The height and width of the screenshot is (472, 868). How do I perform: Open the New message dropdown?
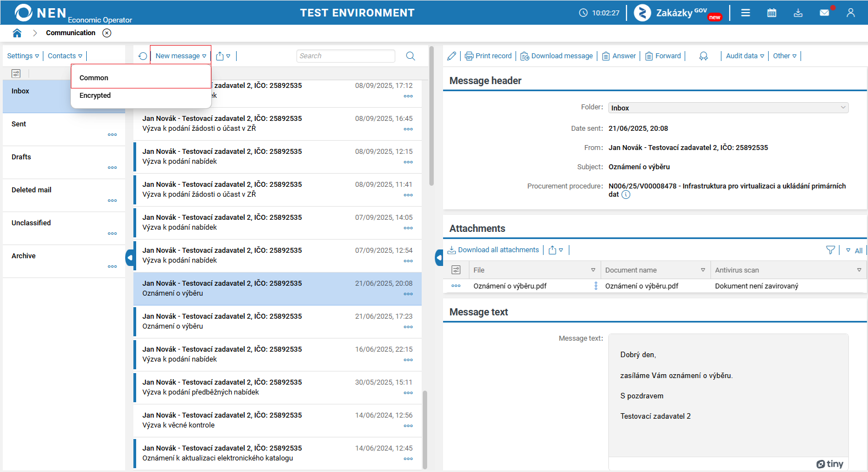coord(181,56)
